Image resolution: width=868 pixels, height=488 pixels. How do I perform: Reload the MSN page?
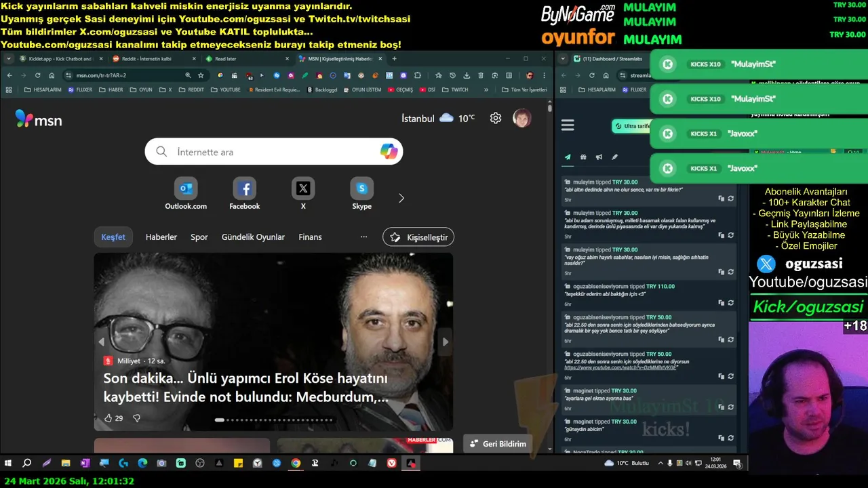[x=37, y=75]
